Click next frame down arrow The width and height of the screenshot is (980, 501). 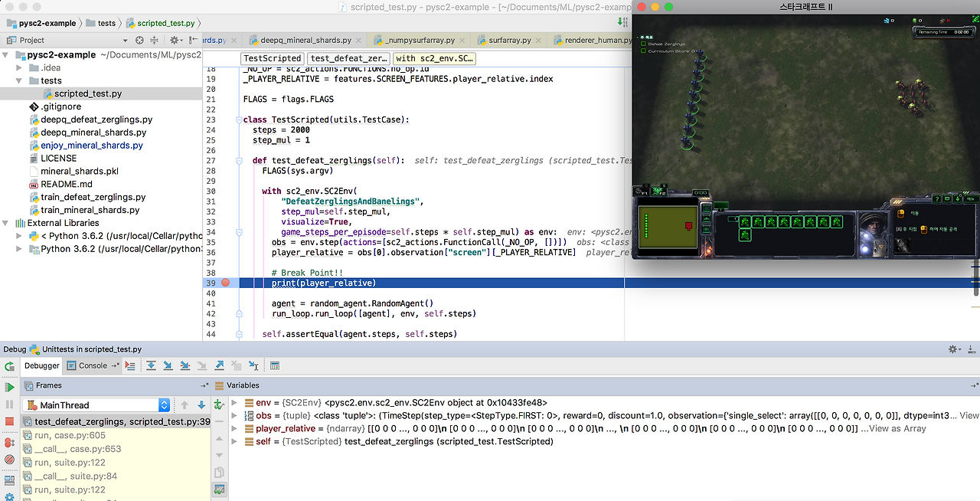click(201, 405)
